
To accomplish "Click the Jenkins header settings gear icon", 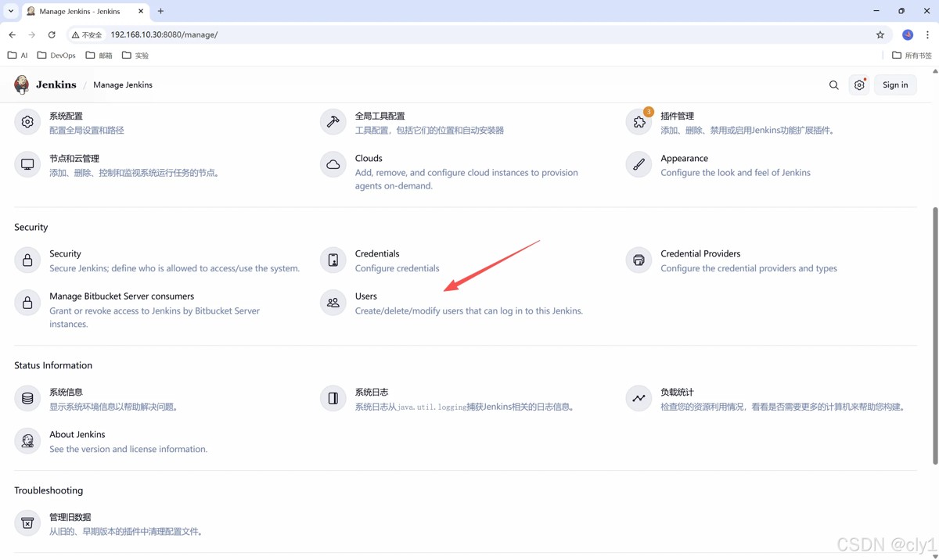I will pos(859,85).
